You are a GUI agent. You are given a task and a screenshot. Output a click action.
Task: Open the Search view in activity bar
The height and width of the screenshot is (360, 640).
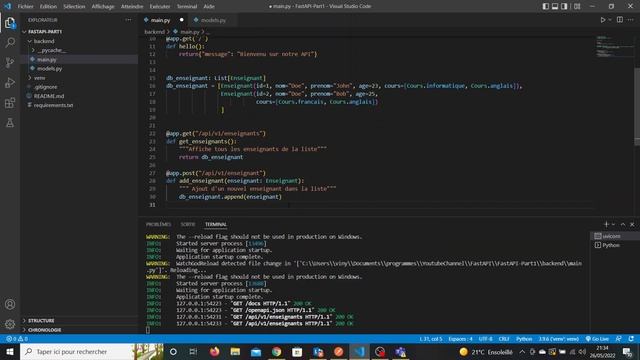[x=10, y=42]
